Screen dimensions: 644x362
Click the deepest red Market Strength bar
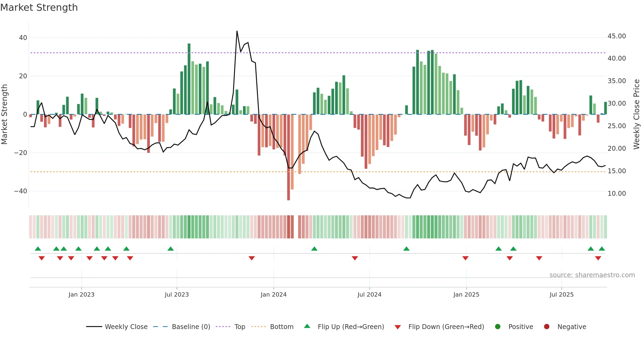pyautogui.click(x=288, y=157)
